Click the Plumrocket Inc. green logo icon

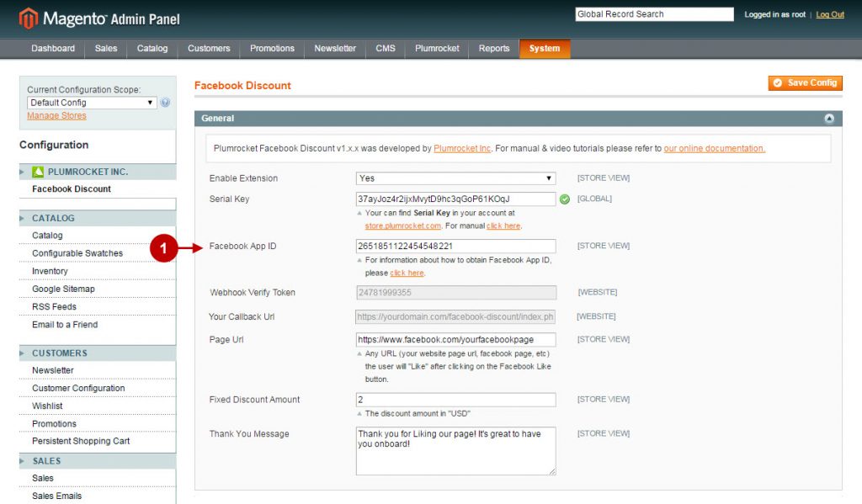(38, 172)
